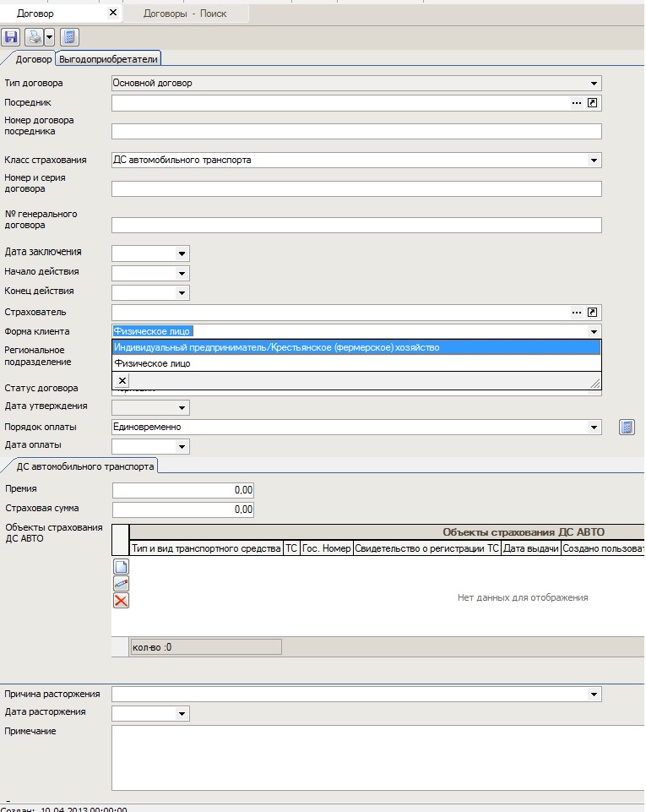Switch to Выгодоприобретатели tab
The height and width of the screenshot is (812, 646).
[x=108, y=58]
